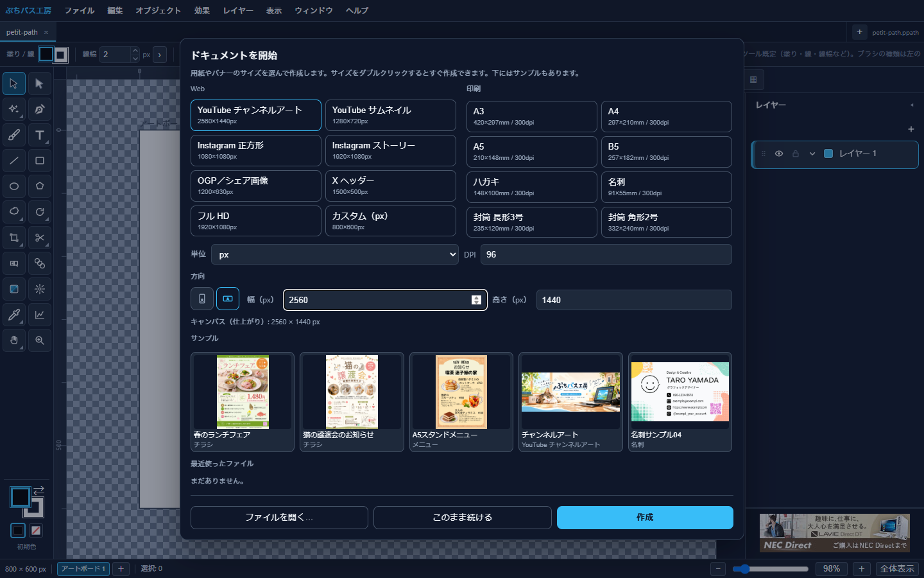The height and width of the screenshot is (578, 924).
Task: Click the swap fill and stroke arrows
Action: point(38,491)
